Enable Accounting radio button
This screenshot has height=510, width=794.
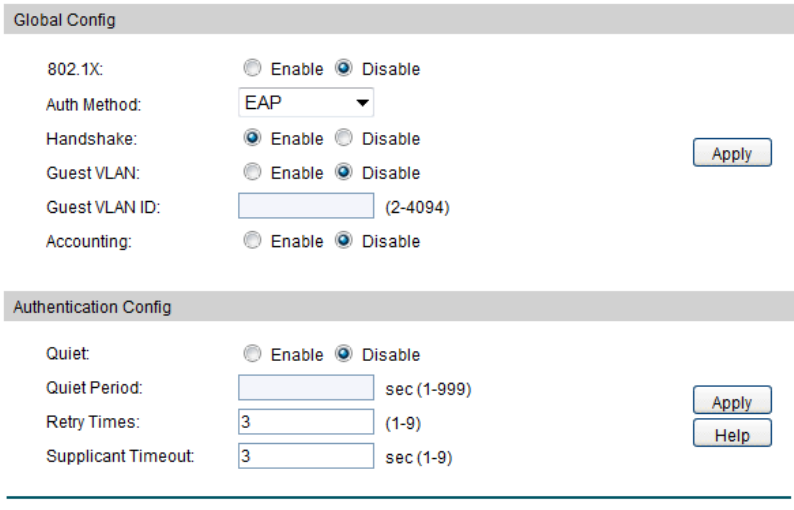(252, 241)
